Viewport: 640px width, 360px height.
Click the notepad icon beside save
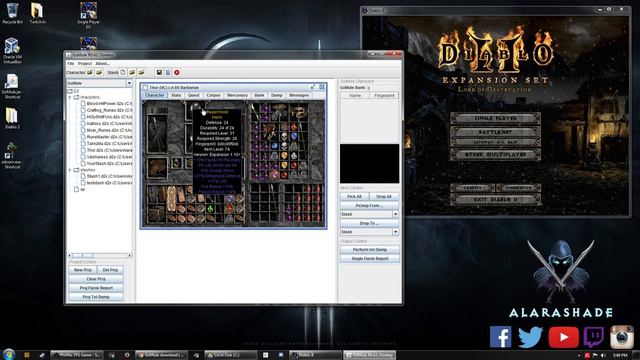coord(168,73)
